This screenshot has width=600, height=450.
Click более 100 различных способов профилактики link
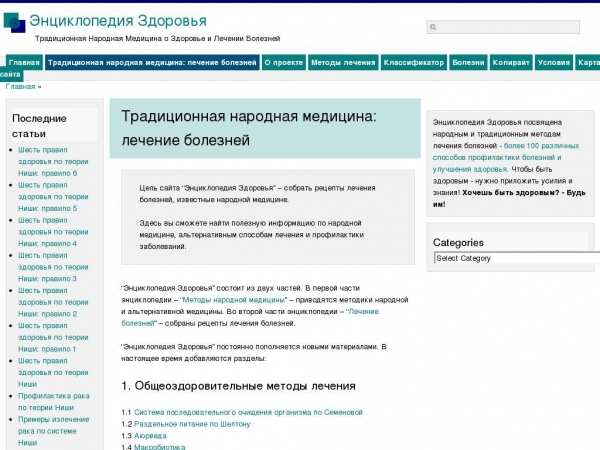(506, 157)
